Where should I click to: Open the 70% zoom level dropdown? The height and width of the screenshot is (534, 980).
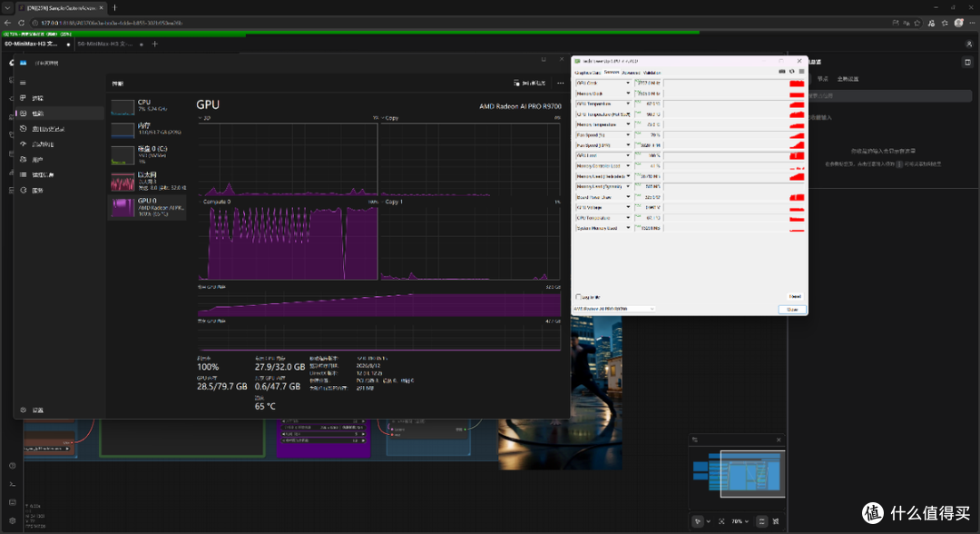740,521
